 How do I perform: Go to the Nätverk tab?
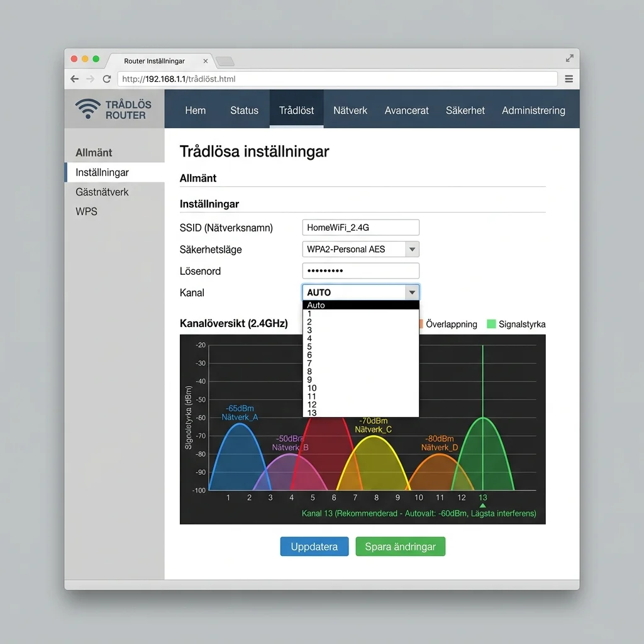(350, 111)
